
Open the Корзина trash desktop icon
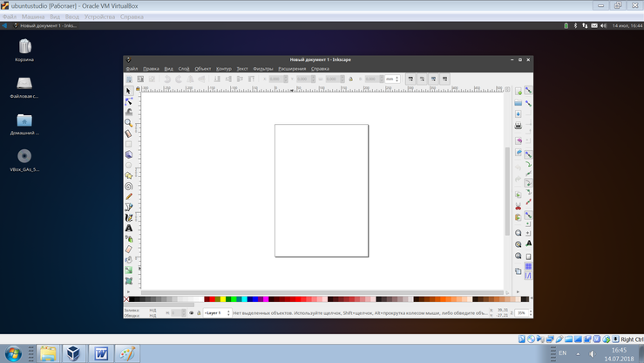[x=24, y=50]
